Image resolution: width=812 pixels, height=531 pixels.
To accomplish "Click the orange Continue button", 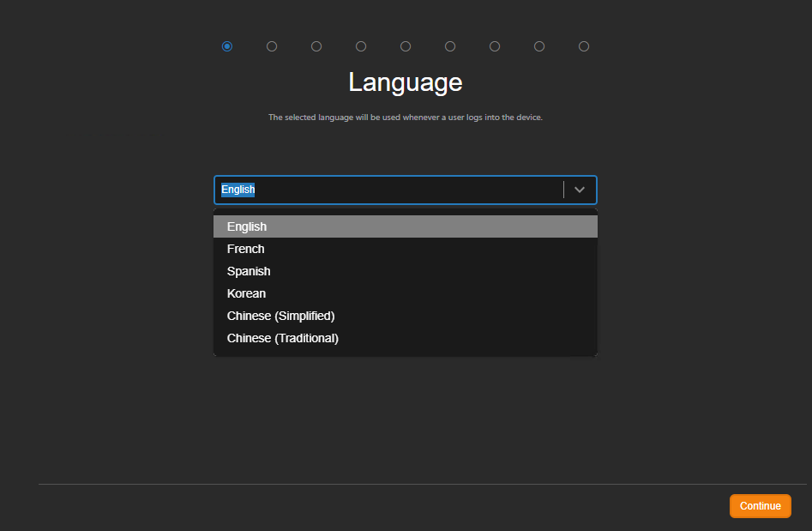I will [761, 506].
